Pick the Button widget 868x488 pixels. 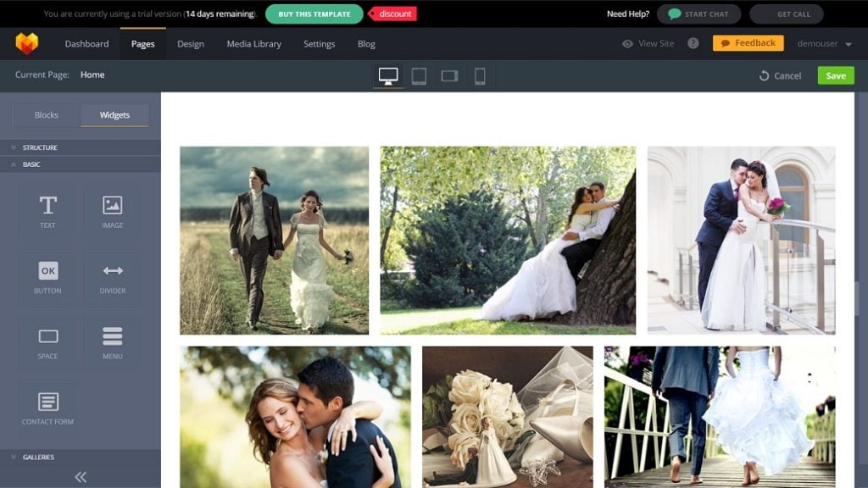(47, 277)
